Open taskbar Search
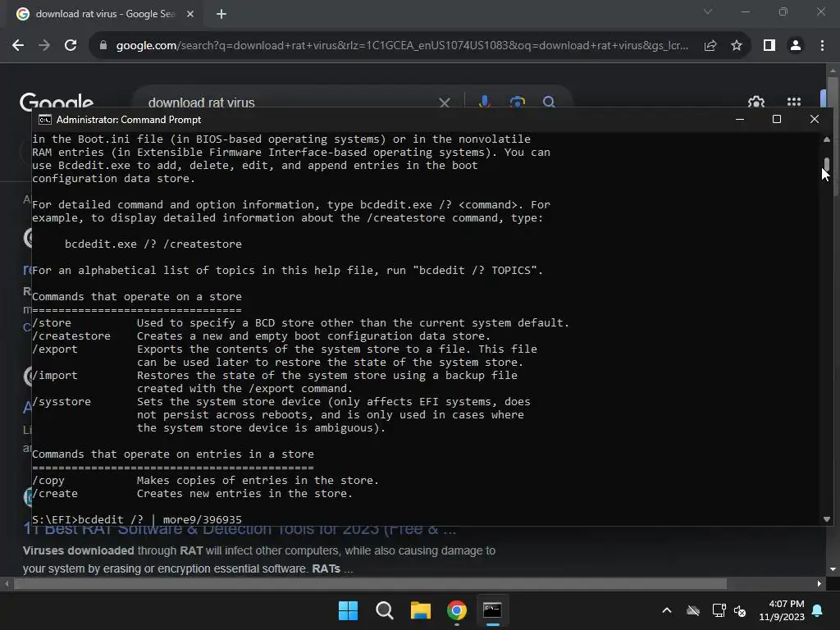The image size is (840, 630). [x=384, y=610]
